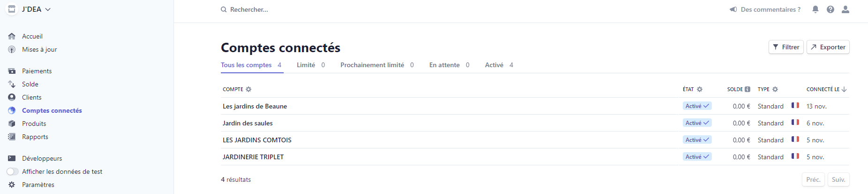Switch to the Activé tab
This screenshot has height=194, width=868.
tap(498, 65)
